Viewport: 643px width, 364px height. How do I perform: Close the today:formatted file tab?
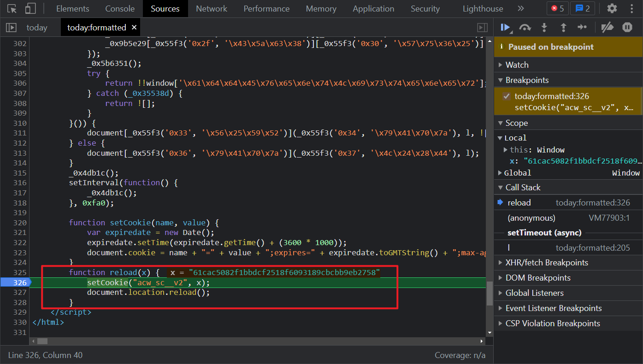[x=134, y=28]
